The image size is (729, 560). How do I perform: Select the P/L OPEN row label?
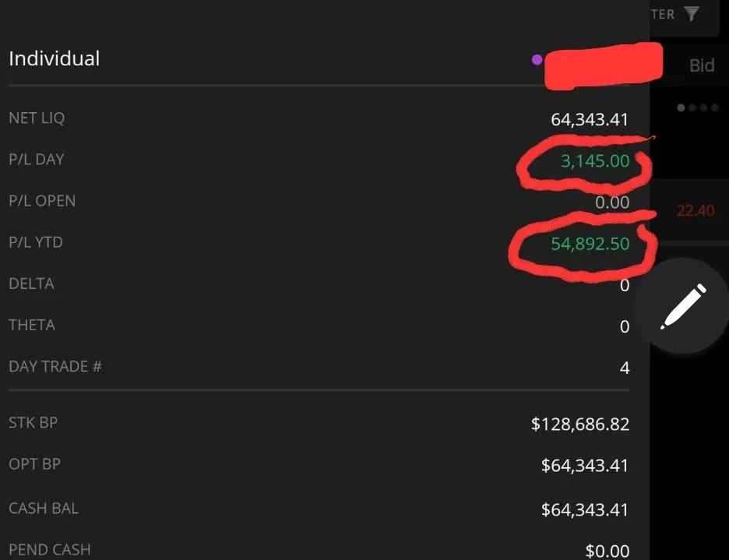tap(42, 201)
